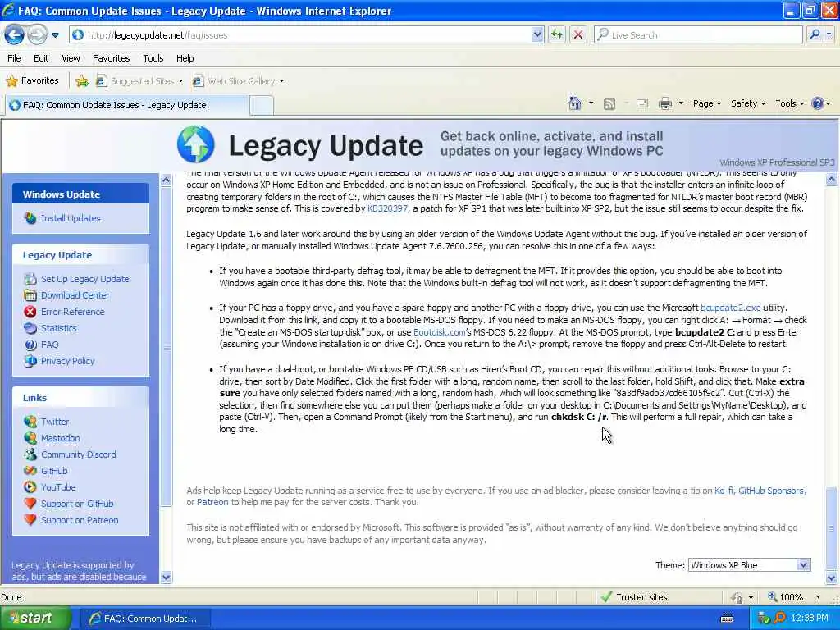Click the blue Help question mark icon

[x=818, y=103]
